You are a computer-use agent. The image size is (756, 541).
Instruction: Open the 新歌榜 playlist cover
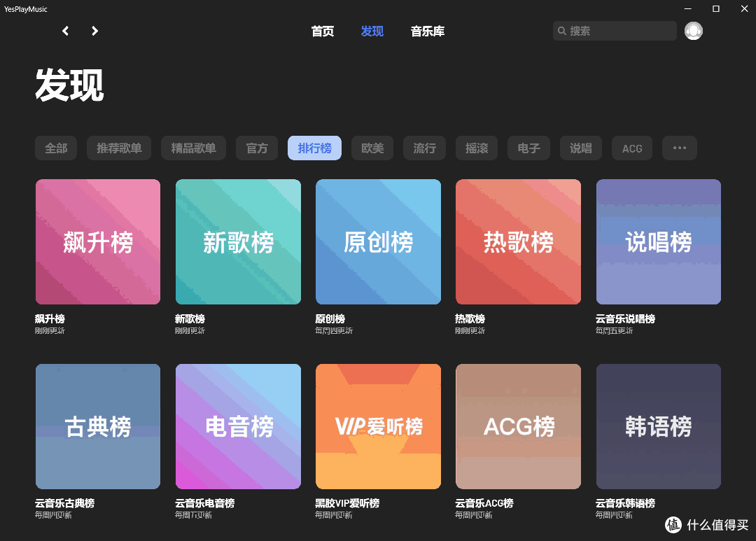[x=238, y=241]
